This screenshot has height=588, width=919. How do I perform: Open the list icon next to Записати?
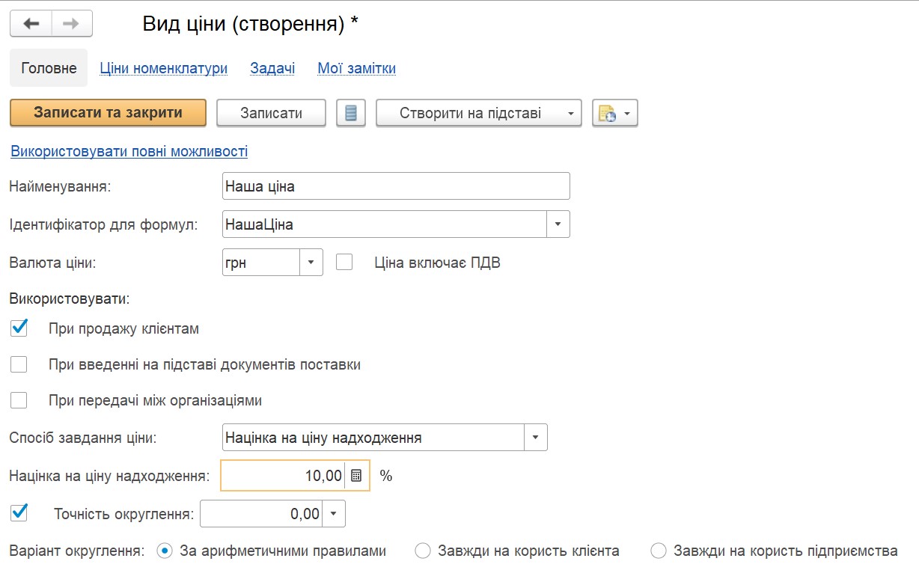pos(351,114)
